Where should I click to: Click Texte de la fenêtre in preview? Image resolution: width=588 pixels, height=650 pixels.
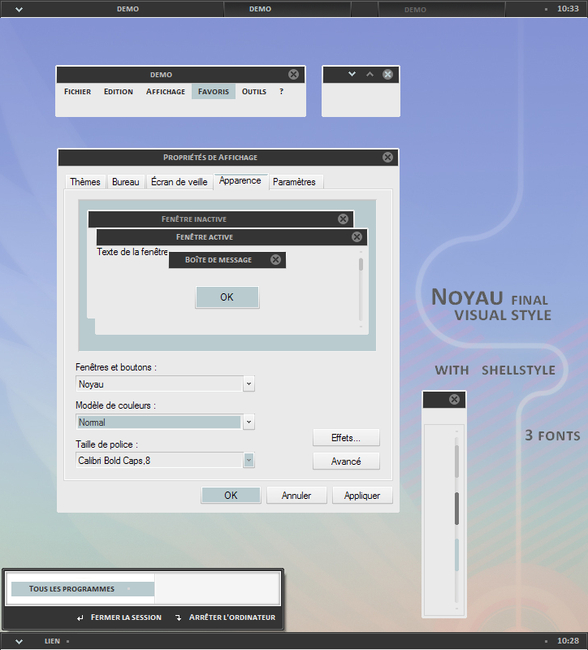click(132, 252)
